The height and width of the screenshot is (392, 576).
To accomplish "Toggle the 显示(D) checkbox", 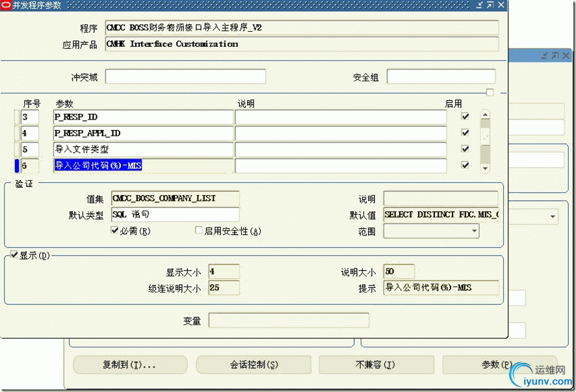I will 14,255.
